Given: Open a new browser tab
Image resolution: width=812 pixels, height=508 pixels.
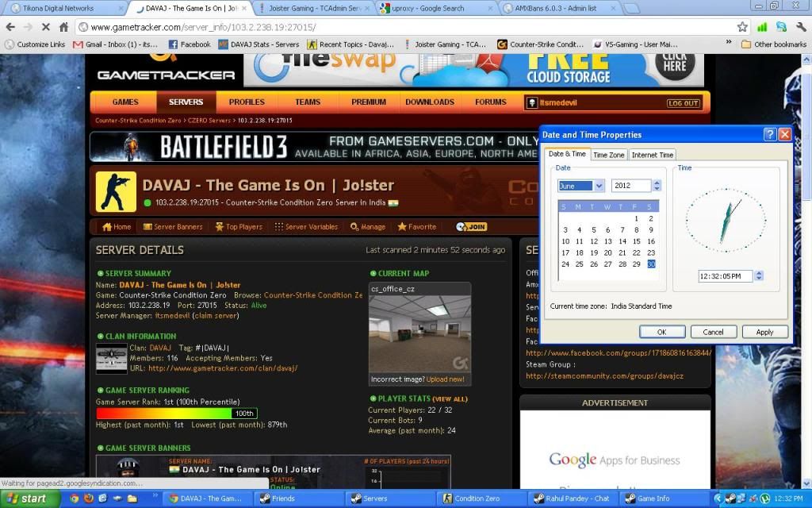Looking at the screenshot, I should point(630,8).
